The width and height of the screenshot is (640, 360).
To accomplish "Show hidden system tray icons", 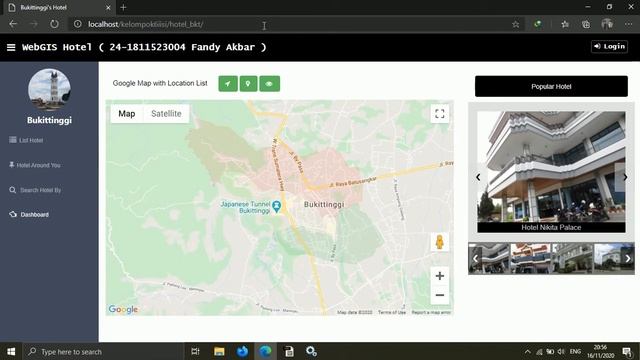I will point(527,351).
